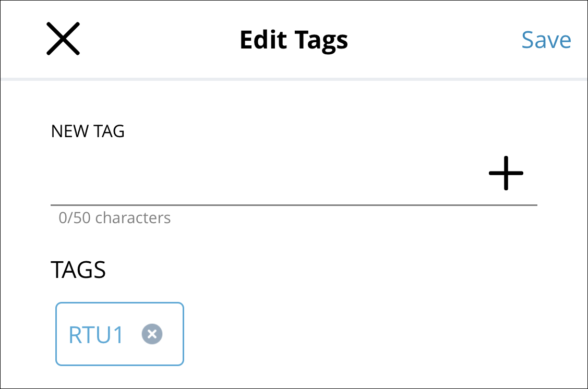
Task: Select the RTU1 tag chip
Action: click(x=96, y=335)
